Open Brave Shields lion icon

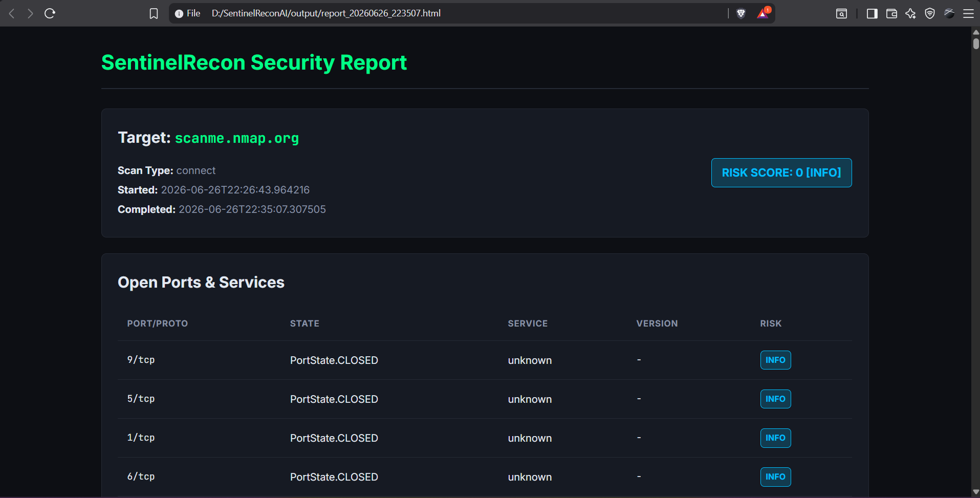click(741, 13)
